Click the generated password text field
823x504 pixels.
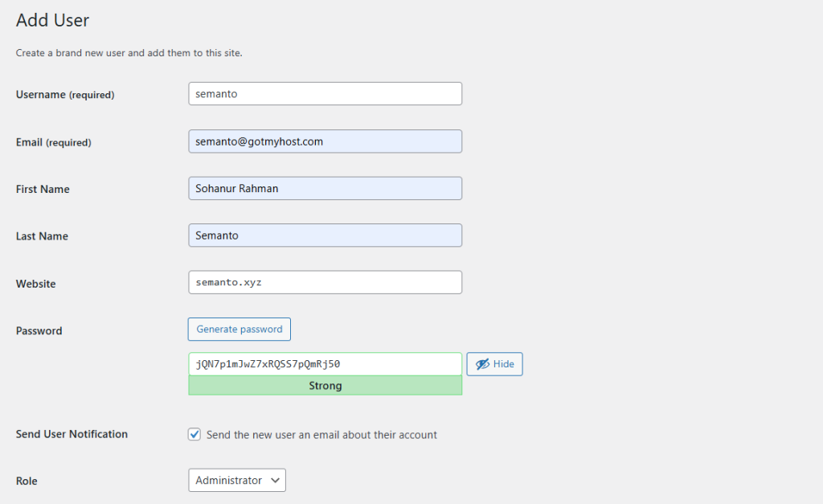coord(325,364)
